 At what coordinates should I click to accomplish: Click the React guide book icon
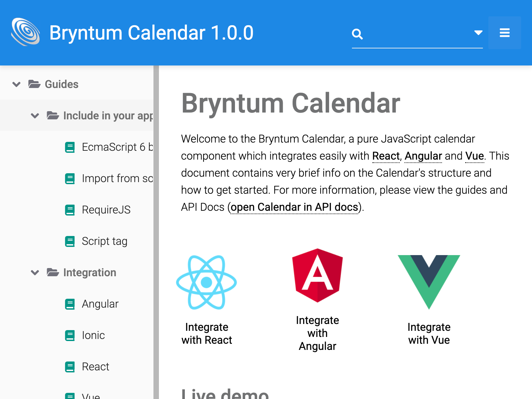coord(70,367)
